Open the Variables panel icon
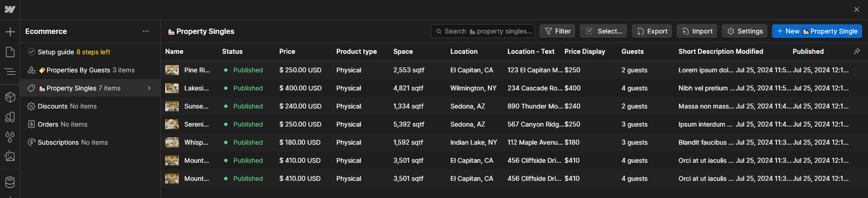Viewport: 868px width, 198px height. pos(10,117)
